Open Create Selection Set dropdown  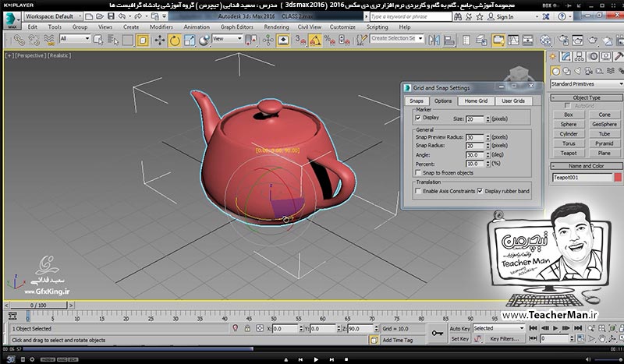(x=397, y=39)
